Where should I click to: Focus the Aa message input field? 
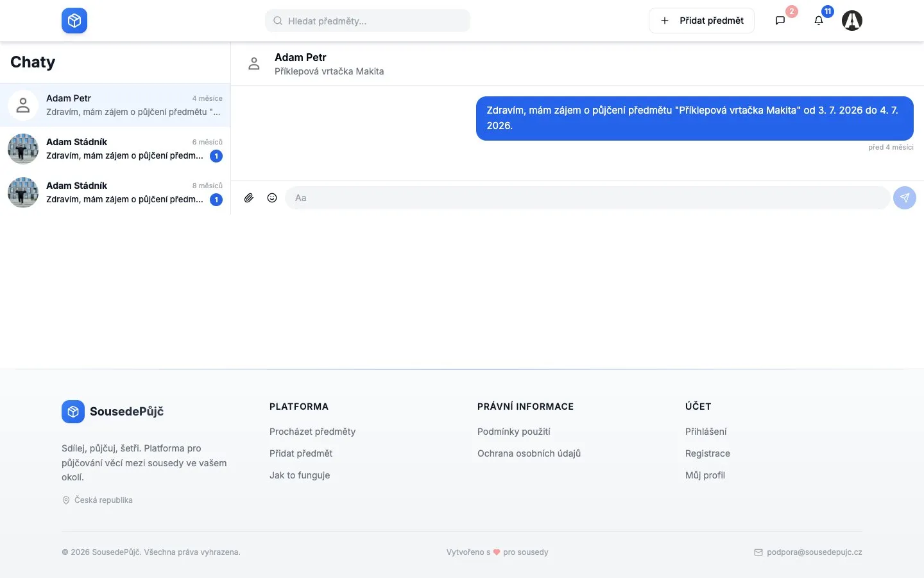pyautogui.click(x=587, y=198)
